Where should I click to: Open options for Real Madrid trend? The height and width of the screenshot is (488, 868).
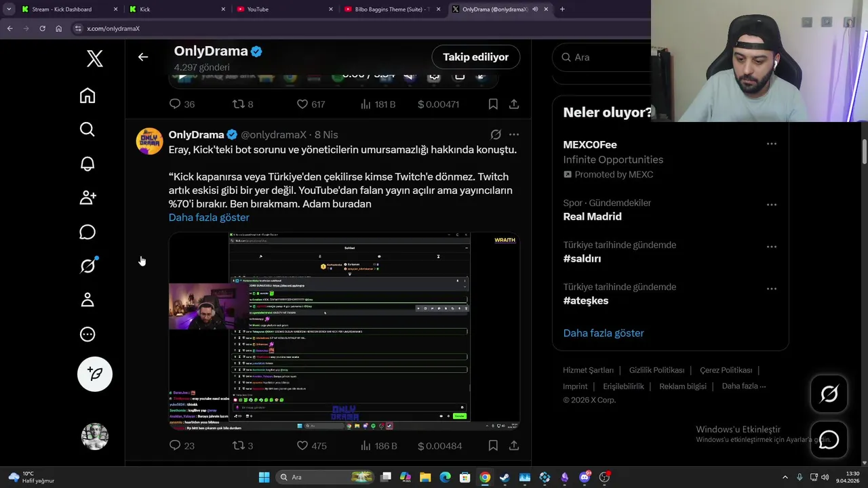[771, 205]
